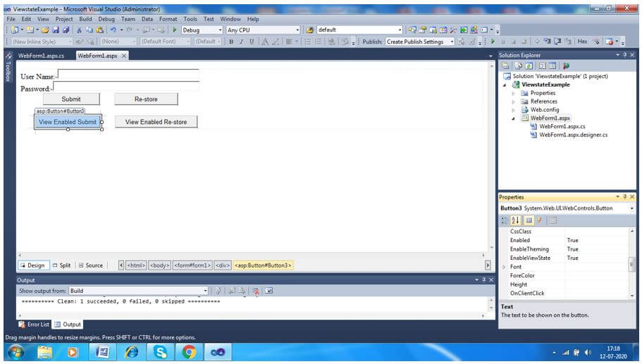
Task: Toggle word wrap icon in Output panel
Action: 268,291
